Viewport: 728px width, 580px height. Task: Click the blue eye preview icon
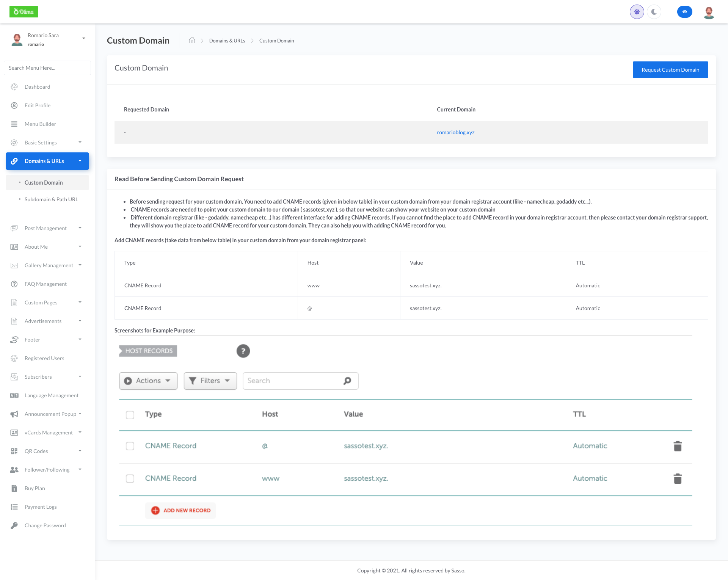point(684,12)
